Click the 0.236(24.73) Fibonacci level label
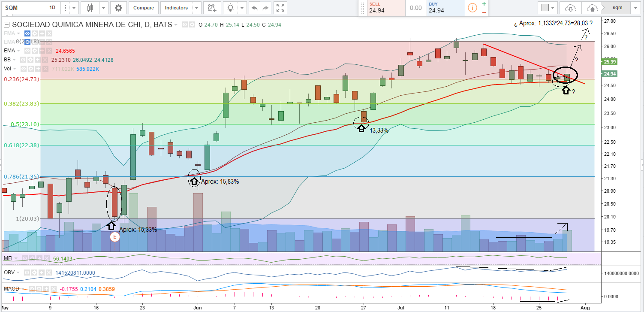644x312 pixels. pyautogui.click(x=21, y=79)
